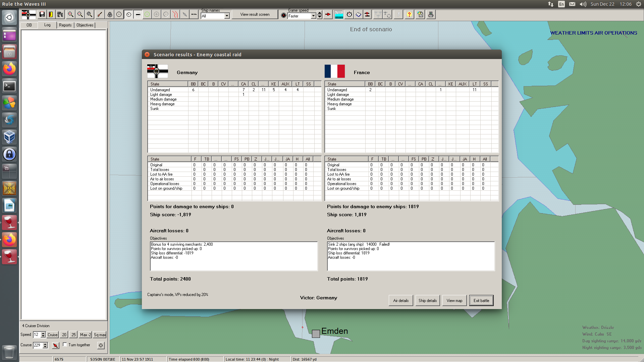Toggle the ship silhouette display button
644x362 pixels.
click(138, 14)
